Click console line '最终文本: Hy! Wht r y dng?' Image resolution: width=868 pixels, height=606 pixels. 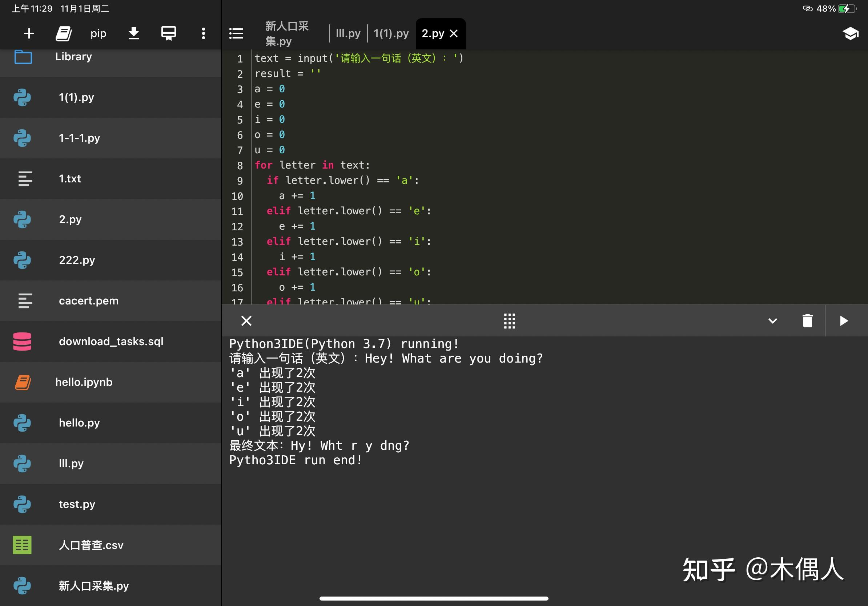(319, 446)
